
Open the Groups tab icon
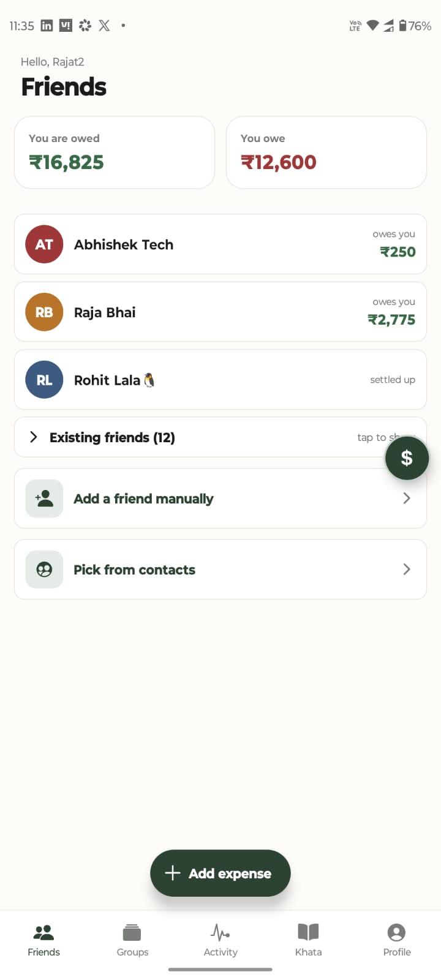pyautogui.click(x=132, y=932)
